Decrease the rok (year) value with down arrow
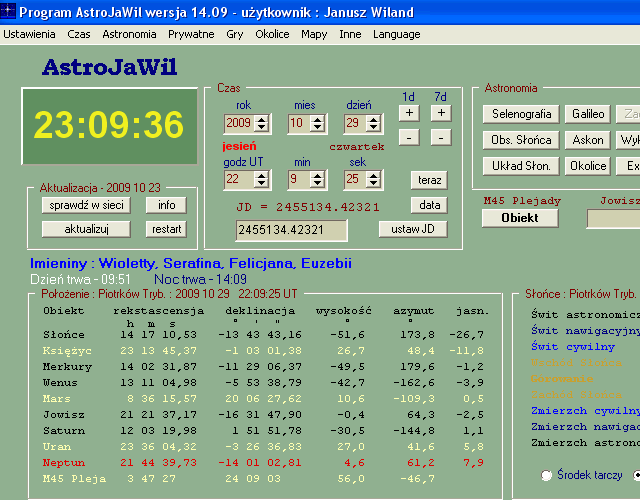640x500 pixels. [261, 127]
